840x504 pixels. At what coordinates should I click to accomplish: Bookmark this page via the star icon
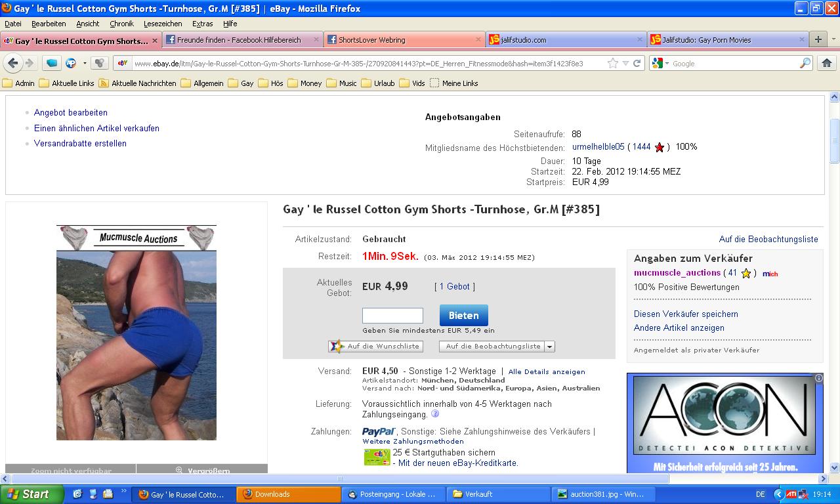[x=613, y=64]
